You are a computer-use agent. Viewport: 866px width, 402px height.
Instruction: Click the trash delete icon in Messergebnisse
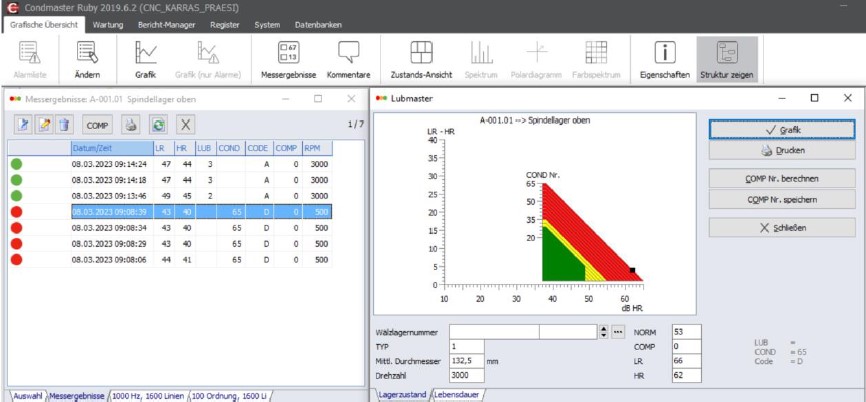point(65,125)
